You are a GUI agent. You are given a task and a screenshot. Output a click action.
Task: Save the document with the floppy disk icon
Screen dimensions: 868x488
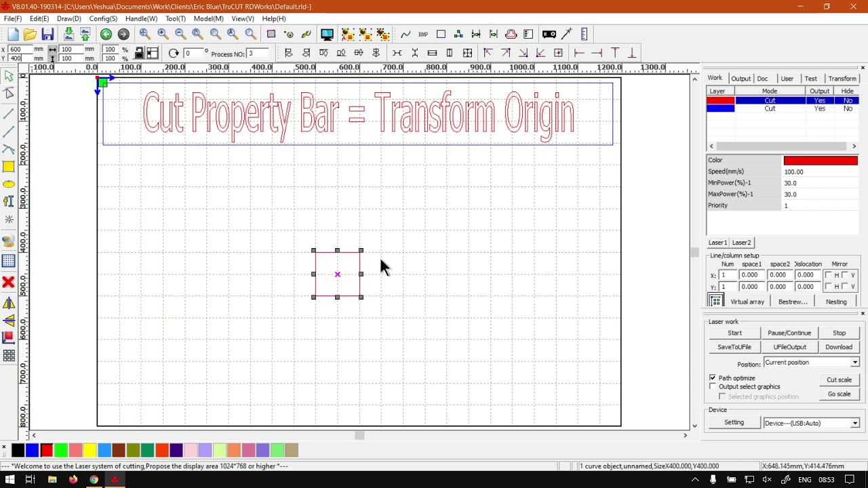pos(47,35)
